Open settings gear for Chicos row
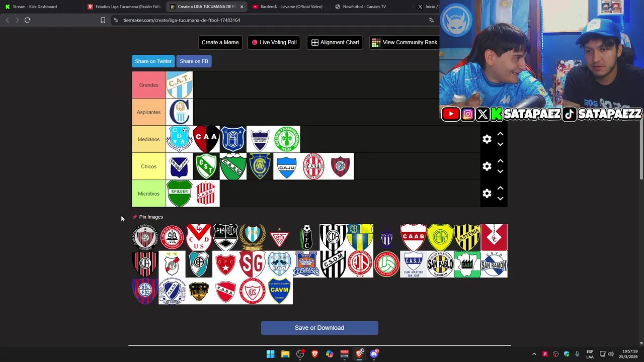This screenshot has height=362, width=644. coord(487,166)
